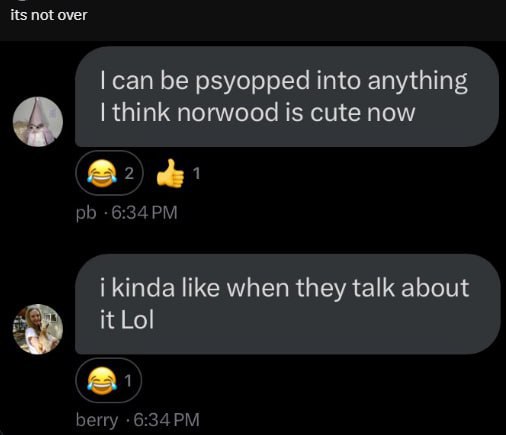The height and width of the screenshot is (435, 506).
Task: Open pb's gnome profile picture
Action: [x=38, y=122]
